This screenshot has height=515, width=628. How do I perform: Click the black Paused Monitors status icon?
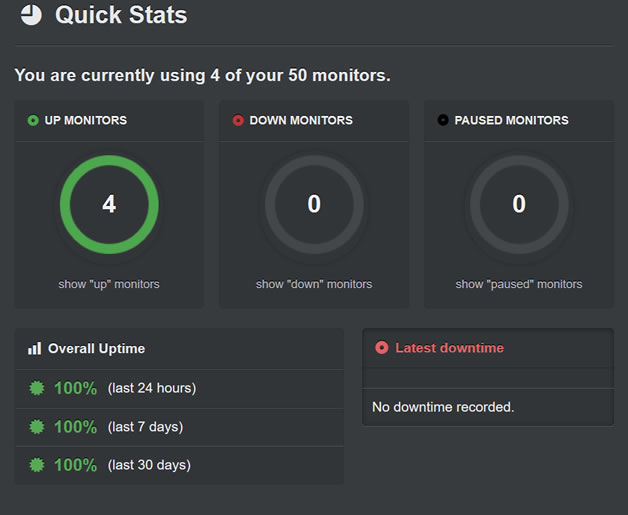point(443,121)
